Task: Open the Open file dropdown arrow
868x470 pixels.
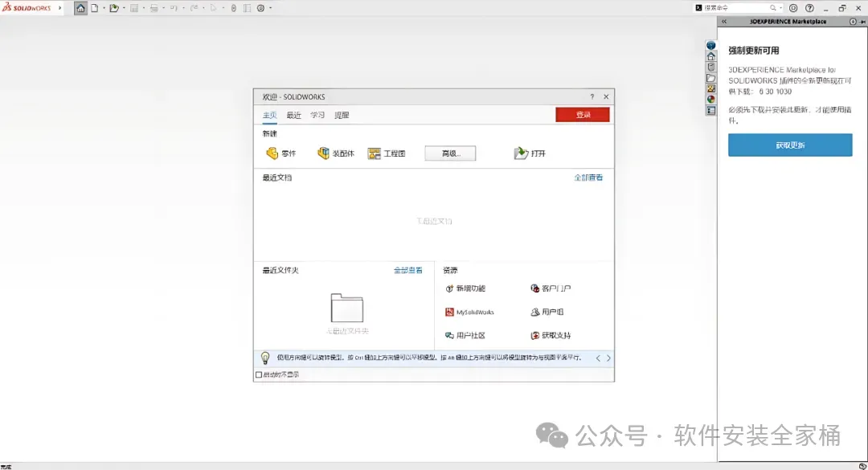Action: (x=124, y=8)
